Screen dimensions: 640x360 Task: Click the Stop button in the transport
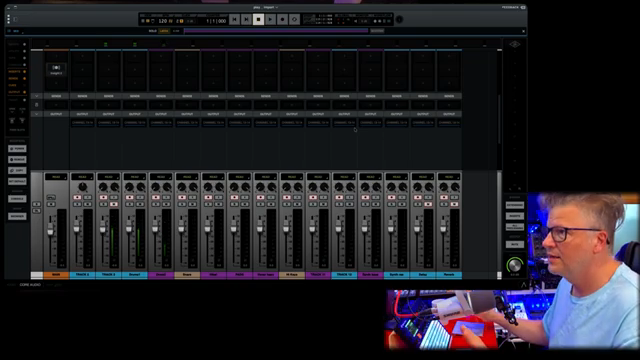tap(258, 19)
